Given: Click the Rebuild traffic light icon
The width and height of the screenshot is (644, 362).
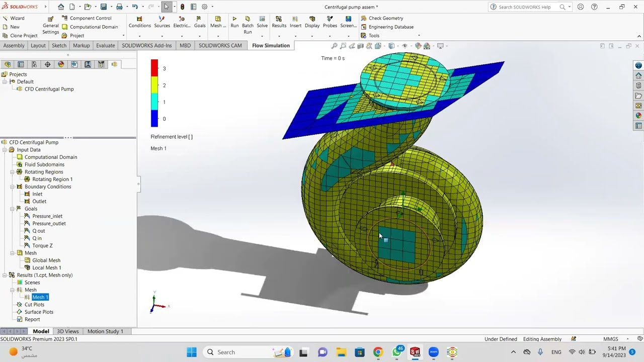Looking at the screenshot, I should [x=182, y=7].
